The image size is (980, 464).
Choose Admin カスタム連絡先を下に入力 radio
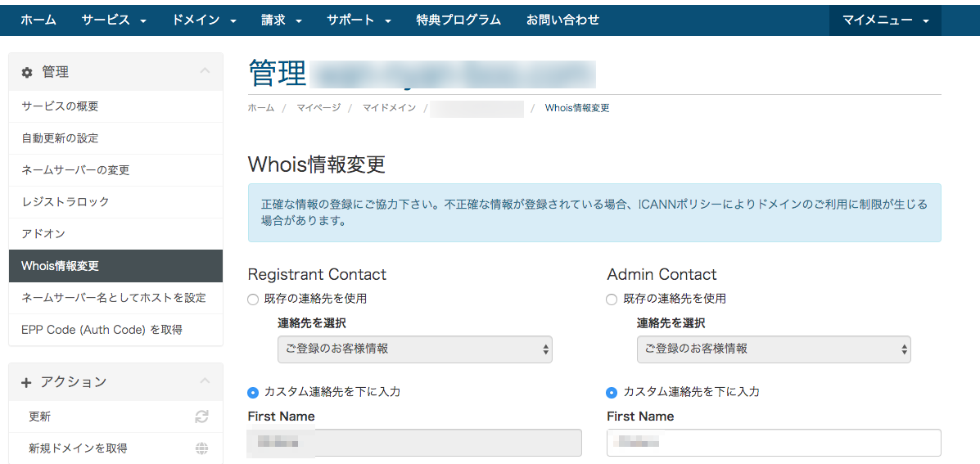click(612, 393)
